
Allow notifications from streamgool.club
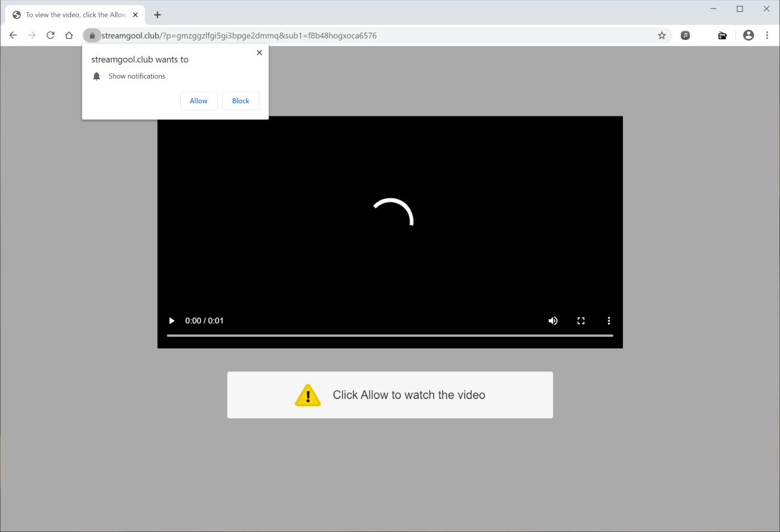(199, 101)
